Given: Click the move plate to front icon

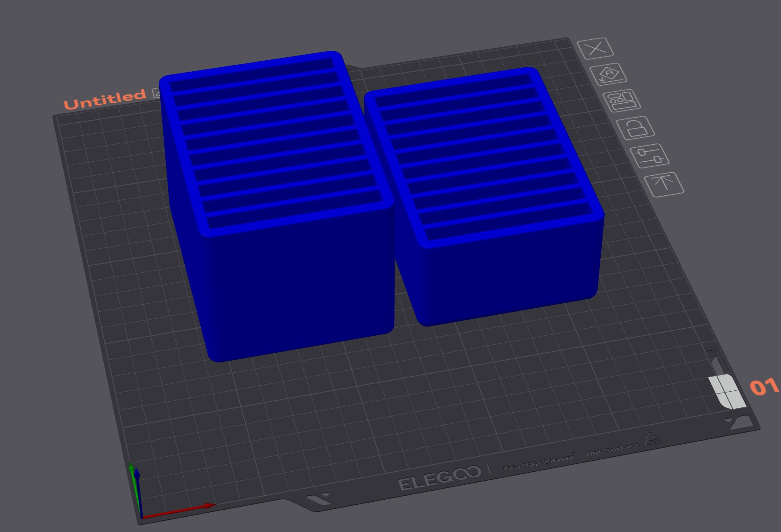Looking at the screenshot, I should click(664, 184).
